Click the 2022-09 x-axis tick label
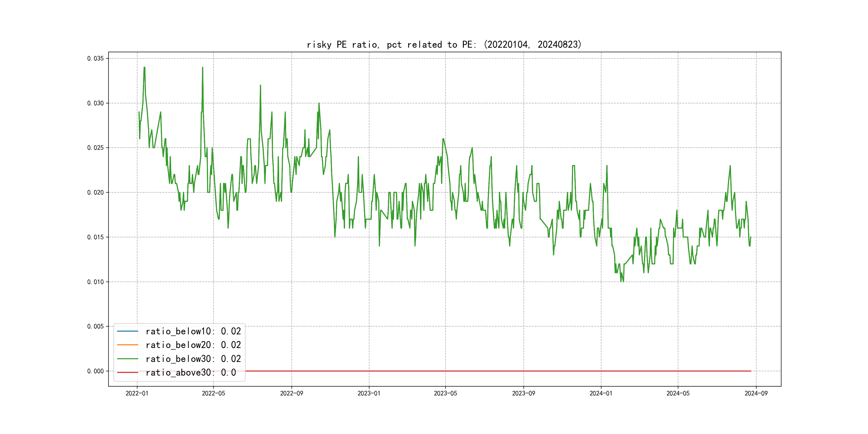 pyautogui.click(x=291, y=393)
